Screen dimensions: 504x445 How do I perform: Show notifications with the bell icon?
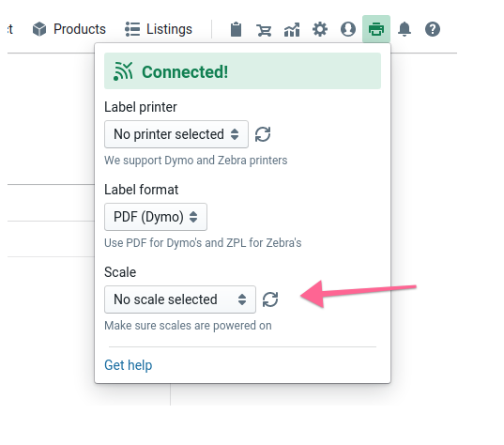[405, 29]
